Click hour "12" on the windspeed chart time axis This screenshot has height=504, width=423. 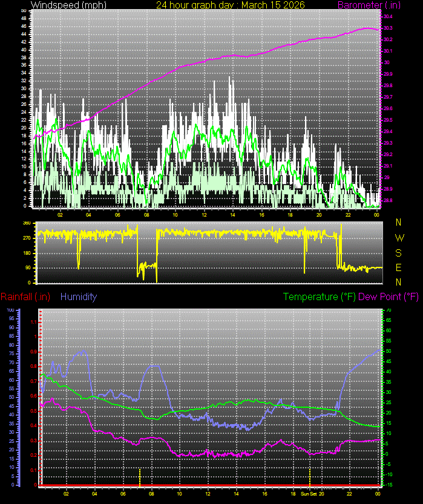tap(205, 215)
